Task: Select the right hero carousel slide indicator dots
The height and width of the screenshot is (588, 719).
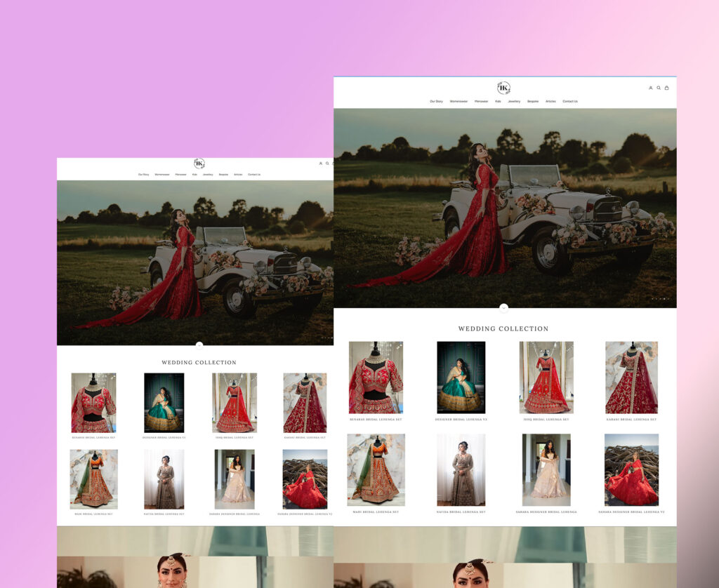Action: (659, 299)
